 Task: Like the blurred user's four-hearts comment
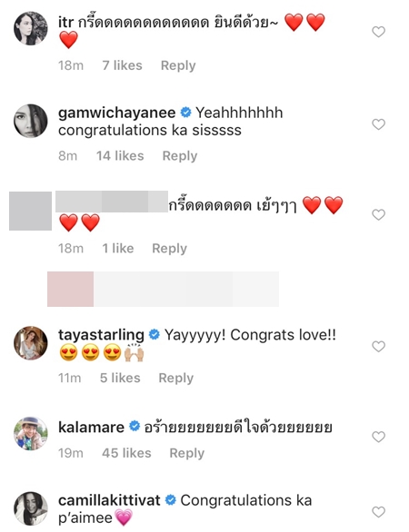pyautogui.click(x=378, y=214)
